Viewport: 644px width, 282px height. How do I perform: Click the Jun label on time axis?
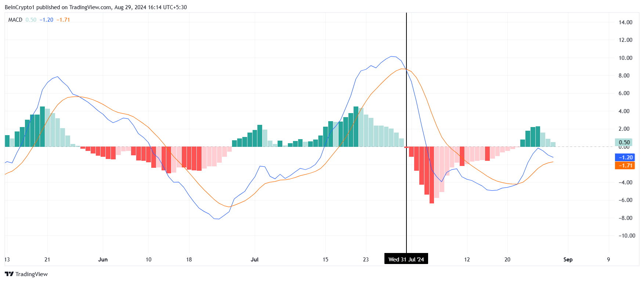[103, 260]
